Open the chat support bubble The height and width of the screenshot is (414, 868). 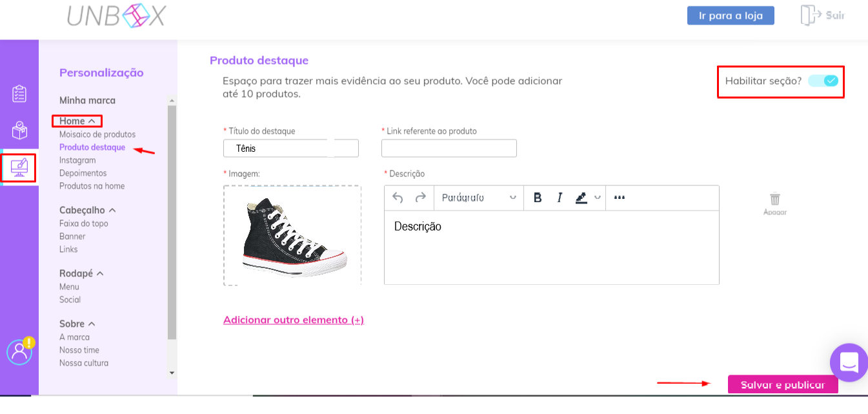(849, 362)
